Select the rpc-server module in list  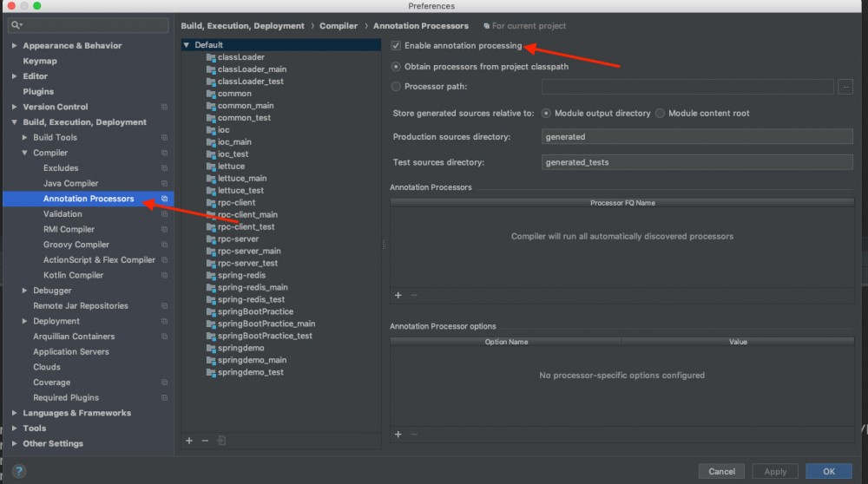pyautogui.click(x=238, y=239)
